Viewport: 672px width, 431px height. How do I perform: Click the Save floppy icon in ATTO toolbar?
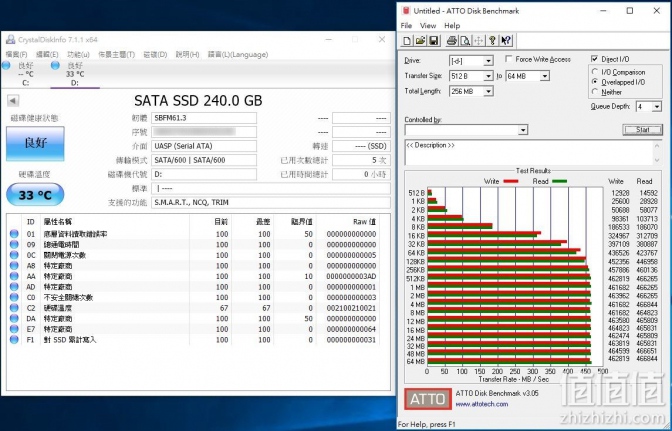(433, 41)
